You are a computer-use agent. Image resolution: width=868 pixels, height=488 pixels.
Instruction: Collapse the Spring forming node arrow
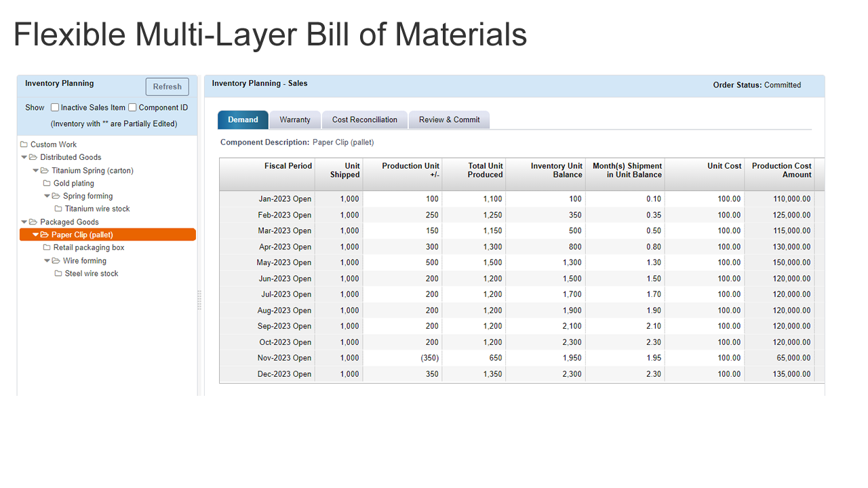(x=47, y=196)
